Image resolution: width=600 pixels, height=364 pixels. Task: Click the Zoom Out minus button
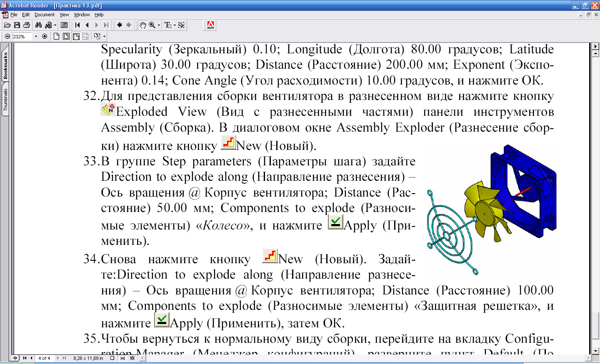tap(7, 37)
